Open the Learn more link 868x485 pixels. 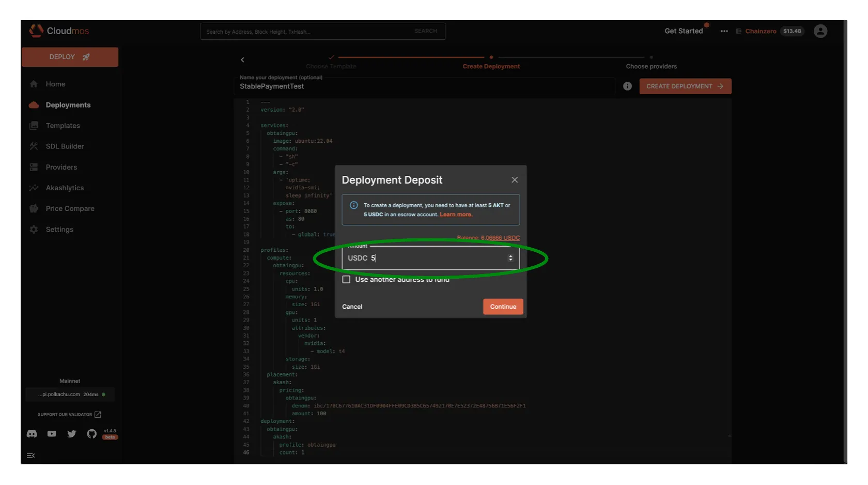456,215
